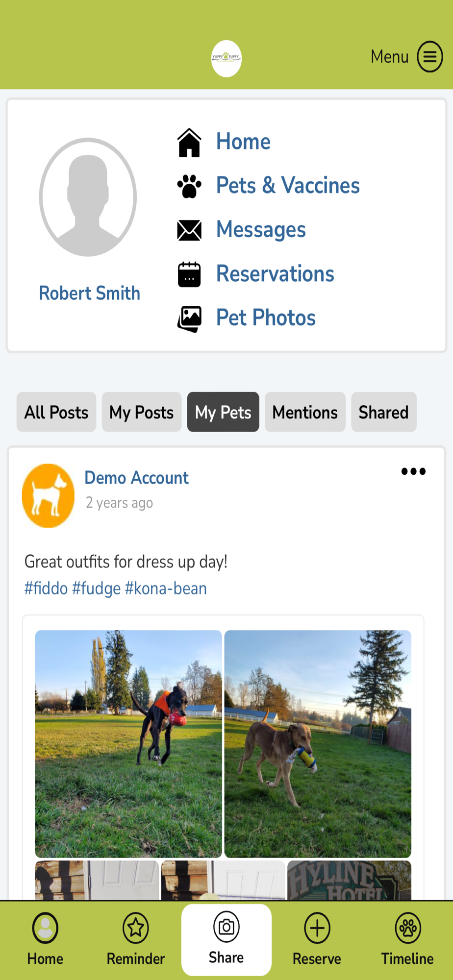The height and width of the screenshot is (980, 453).
Task: Tap the Yuppy Puppy logo
Action: [x=226, y=58]
